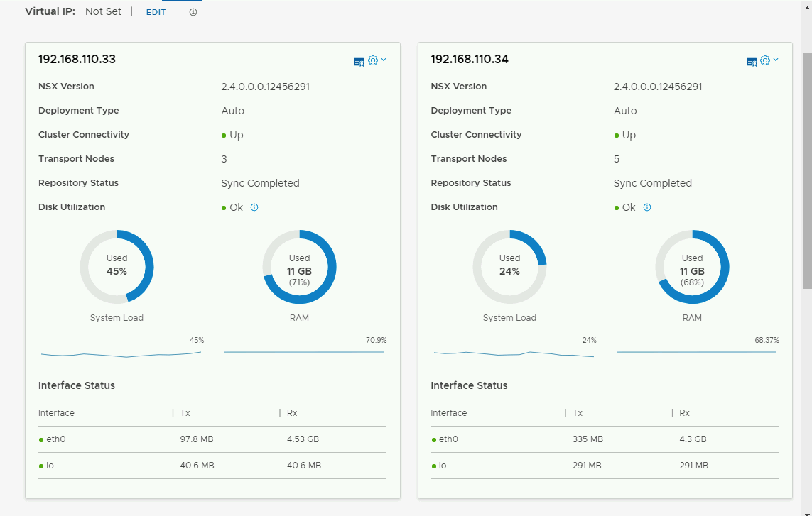Sort by Rx column in second interface table

tap(684, 413)
